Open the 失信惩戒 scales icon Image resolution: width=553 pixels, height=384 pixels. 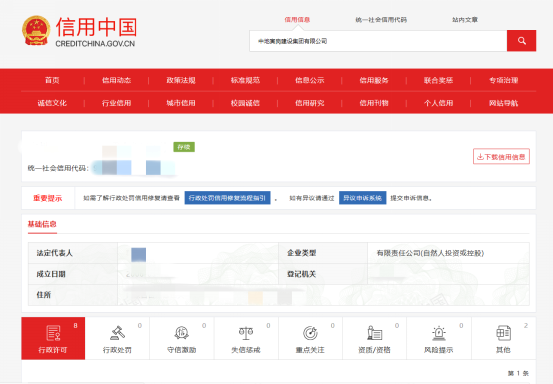pos(246,333)
